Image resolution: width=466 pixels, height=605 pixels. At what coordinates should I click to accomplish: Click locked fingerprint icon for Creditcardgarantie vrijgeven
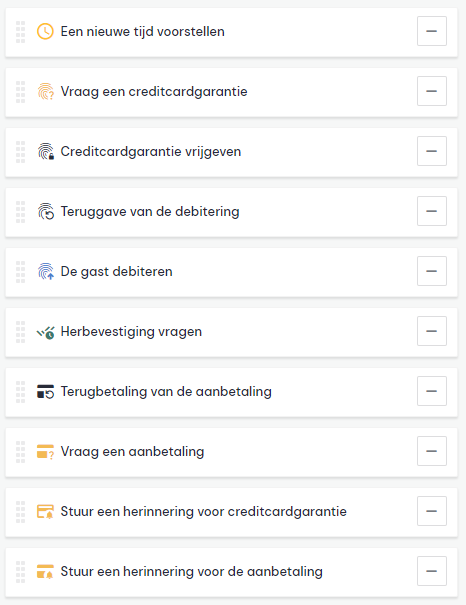[45, 151]
